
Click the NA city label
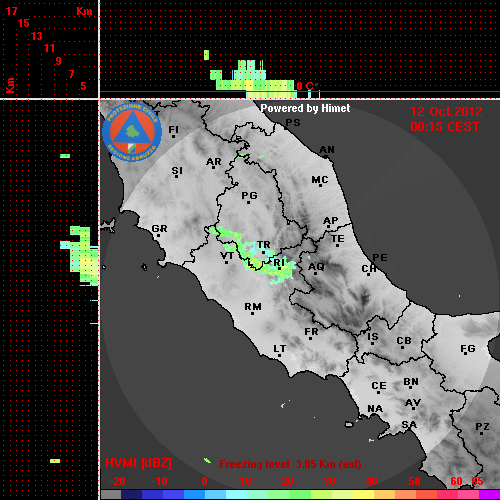pyautogui.click(x=375, y=408)
